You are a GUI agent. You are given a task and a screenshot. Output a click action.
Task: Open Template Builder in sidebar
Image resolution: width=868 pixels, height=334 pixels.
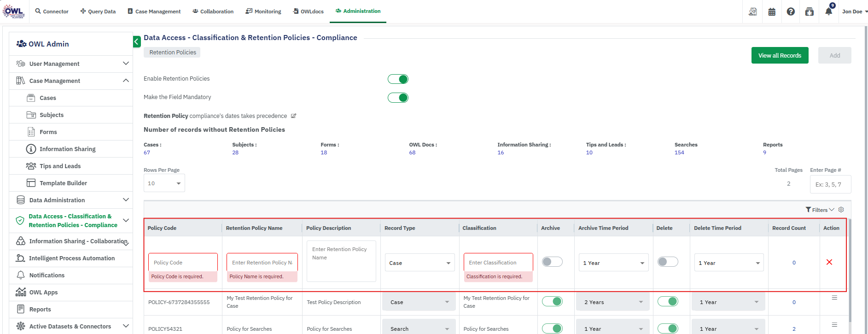(63, 183)
